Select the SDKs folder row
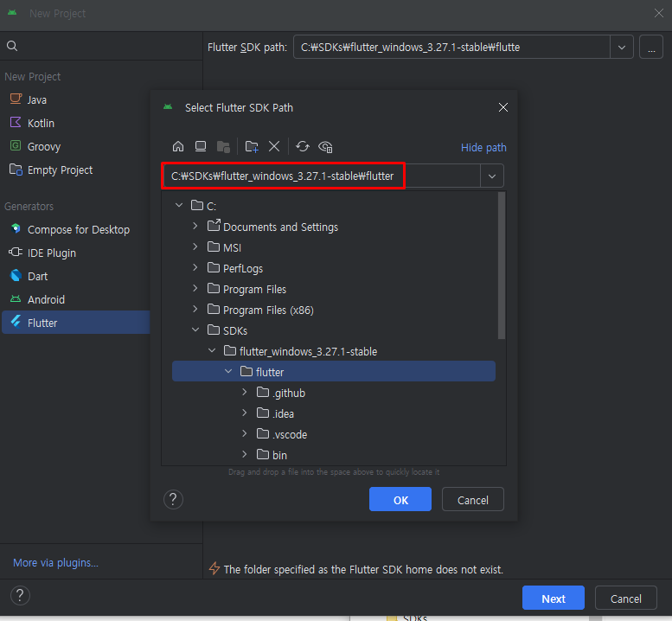 coord(334,330)
